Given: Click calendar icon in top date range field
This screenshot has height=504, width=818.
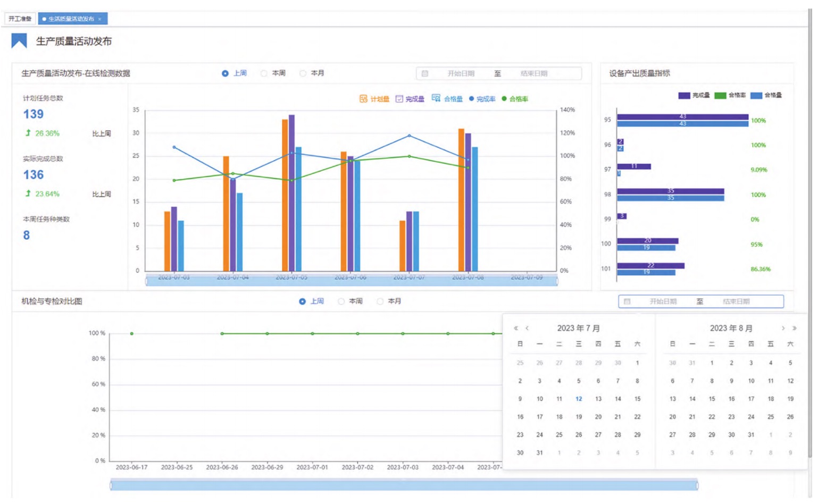Looking at the screenshot, I should 424,73.
